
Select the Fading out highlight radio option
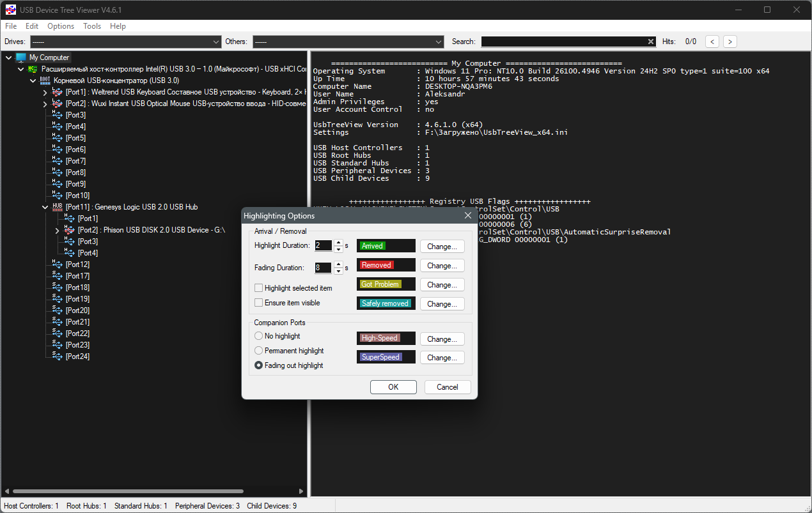(x=259, y=365)
